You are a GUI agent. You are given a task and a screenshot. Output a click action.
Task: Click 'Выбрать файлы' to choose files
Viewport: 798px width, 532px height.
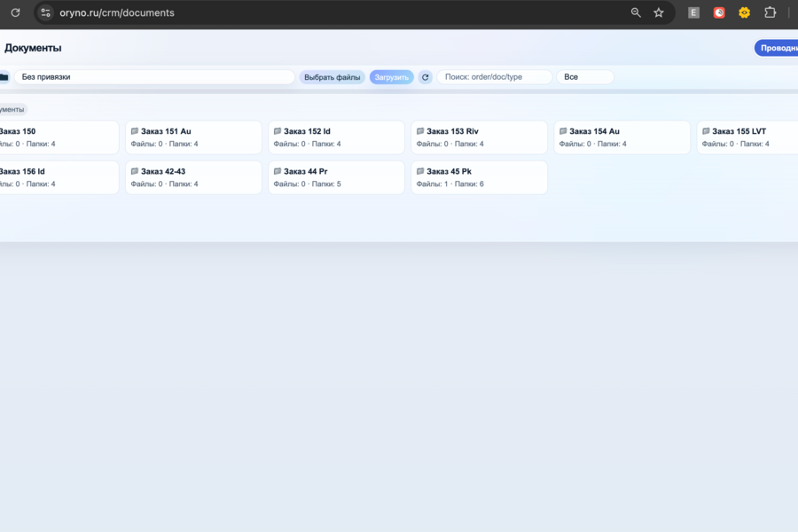[x=332, y=77]
